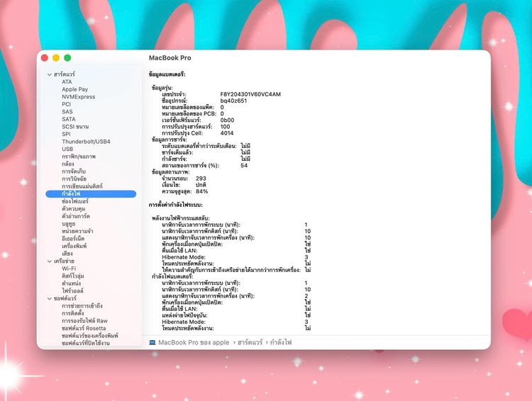Image resolution: width=532 pixels, height=401 pixels.
Task: Click device name value bq40z651
Action: 233,101
